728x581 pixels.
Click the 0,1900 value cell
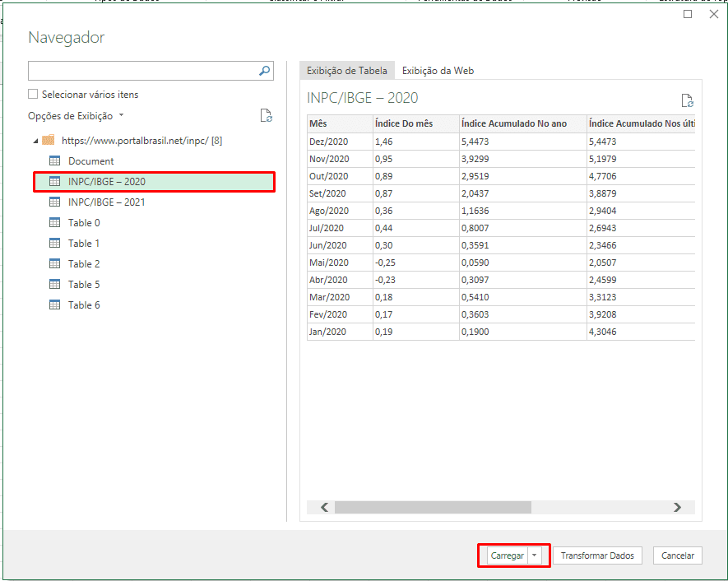[x=523, y=332]
